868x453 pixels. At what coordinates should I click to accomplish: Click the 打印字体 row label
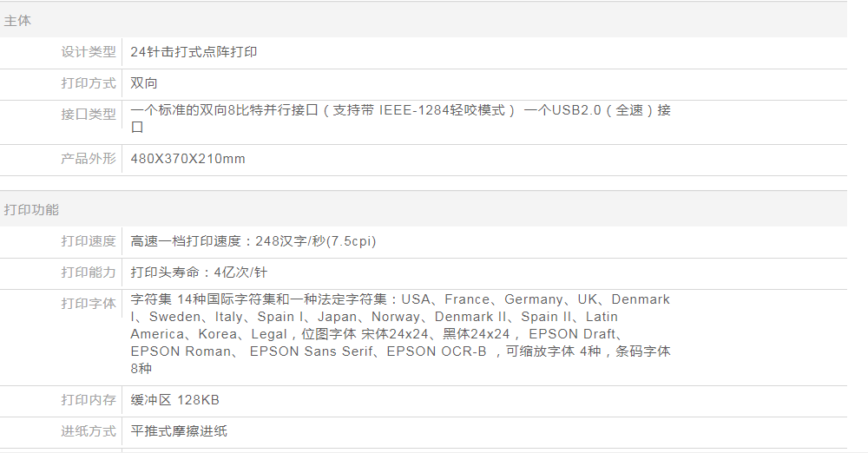(x=88, y=304)
